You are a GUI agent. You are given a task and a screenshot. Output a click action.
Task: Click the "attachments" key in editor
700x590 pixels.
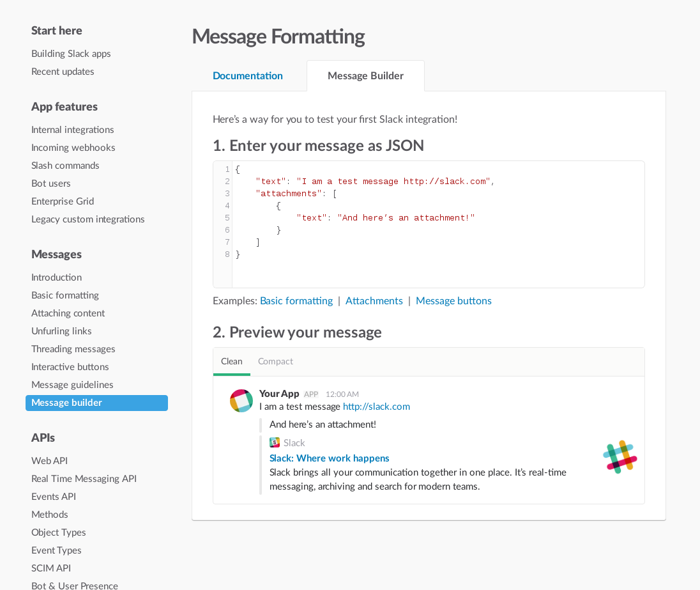point(289,193)
